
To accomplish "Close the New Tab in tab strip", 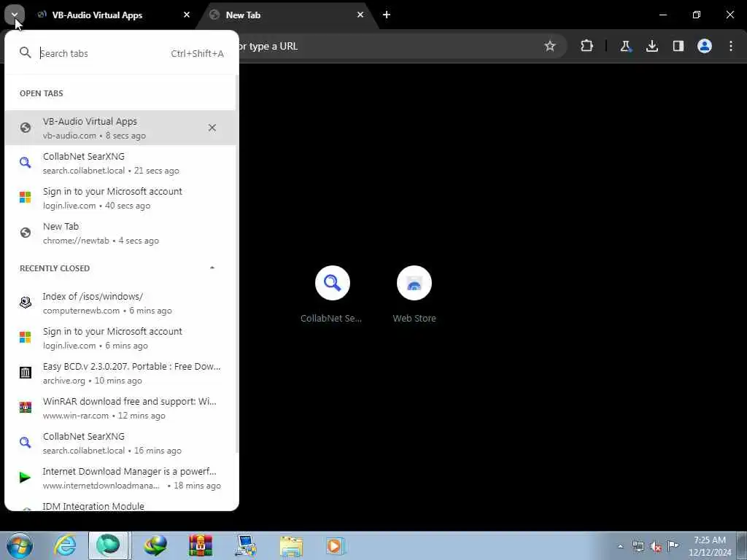I will (360, 15).
